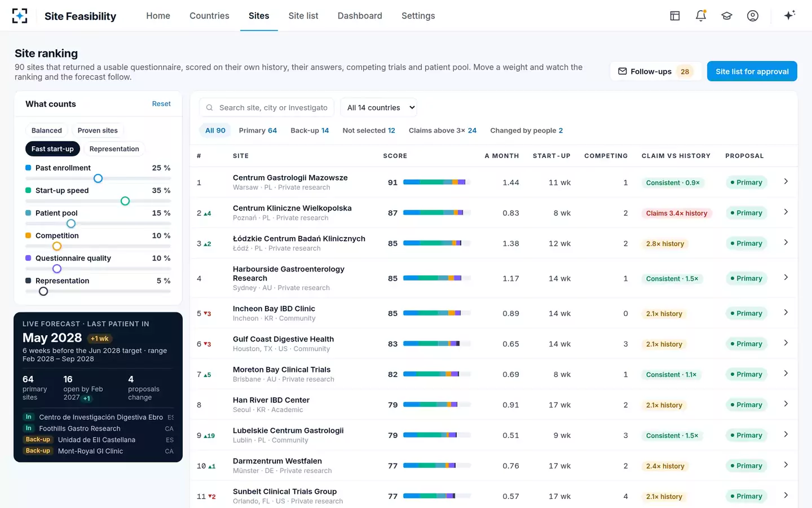Click Unidad de EII Castellana entry

99,440
